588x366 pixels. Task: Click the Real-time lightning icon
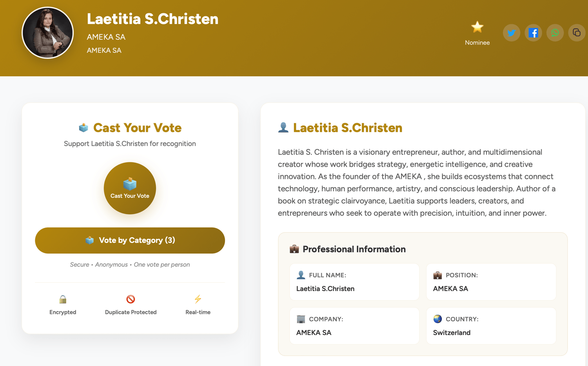(198, 299)
